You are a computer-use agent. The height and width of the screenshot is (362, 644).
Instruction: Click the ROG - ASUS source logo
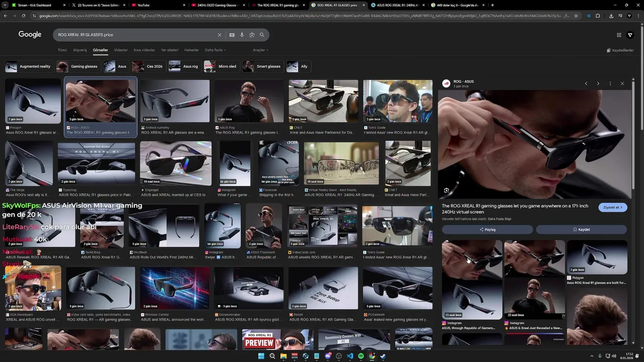point(446,83)
